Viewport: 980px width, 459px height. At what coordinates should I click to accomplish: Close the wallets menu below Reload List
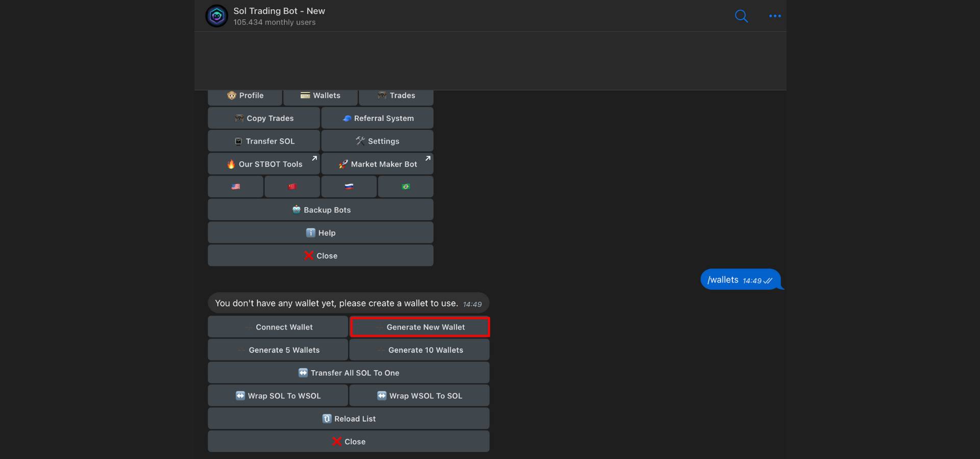349,442
